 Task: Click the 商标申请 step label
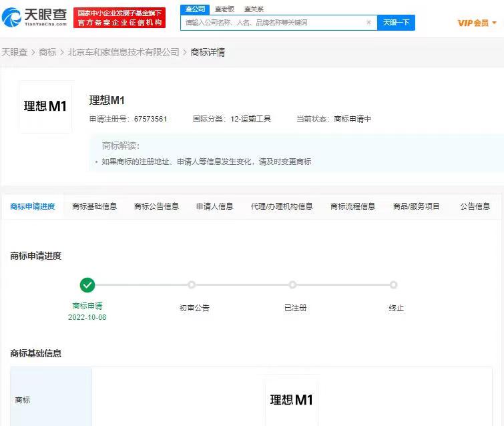point(87,306)
